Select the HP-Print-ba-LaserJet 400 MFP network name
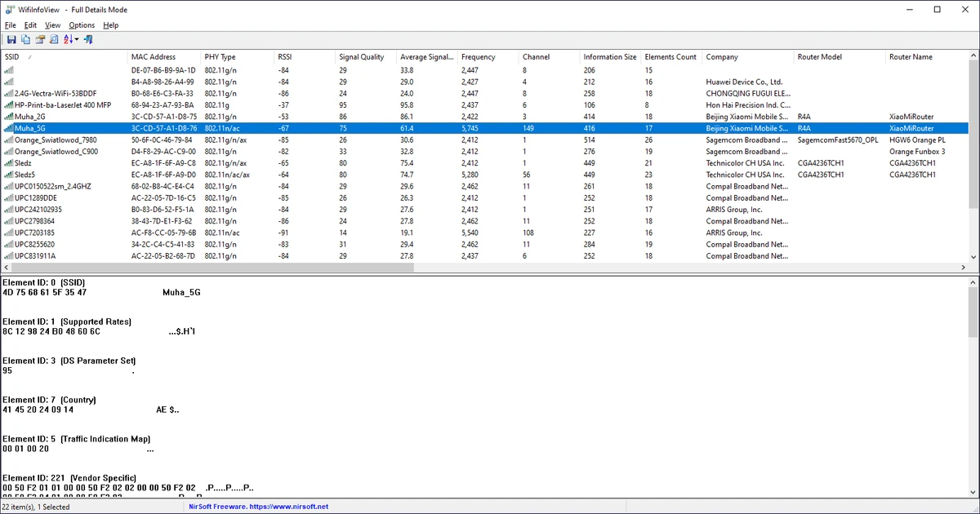 click(63, 105)
